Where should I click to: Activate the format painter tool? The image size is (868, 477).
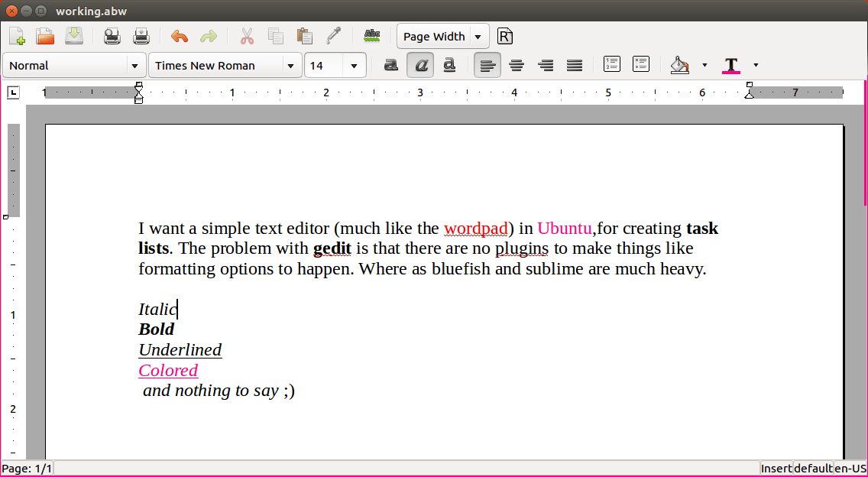click(333, 37)
